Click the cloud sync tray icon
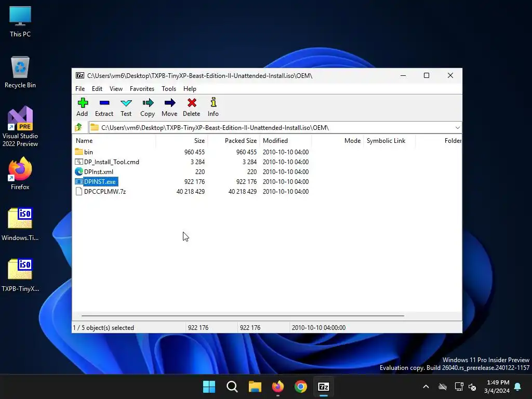 click(443, 387)
